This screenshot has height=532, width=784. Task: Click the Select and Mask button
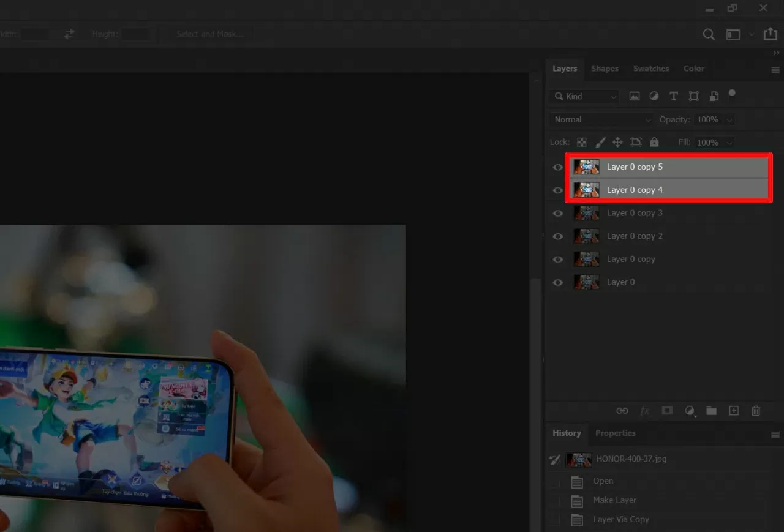(210, 34)
